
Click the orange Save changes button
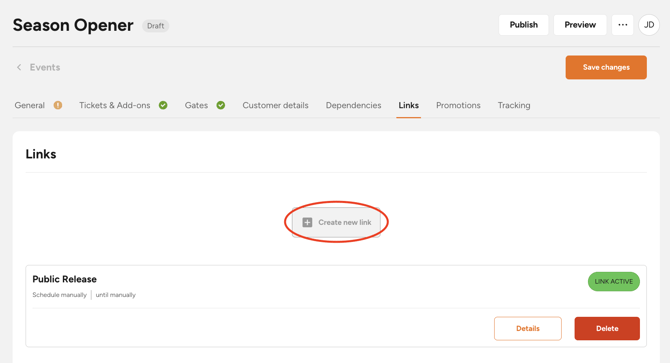[x=606, y=67]
